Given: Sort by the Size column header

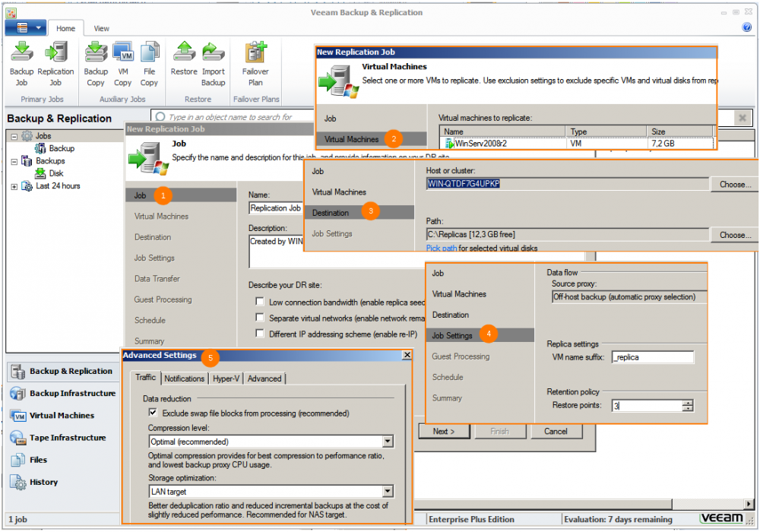Looking at the screenshot, I should (x=679, y=131).
